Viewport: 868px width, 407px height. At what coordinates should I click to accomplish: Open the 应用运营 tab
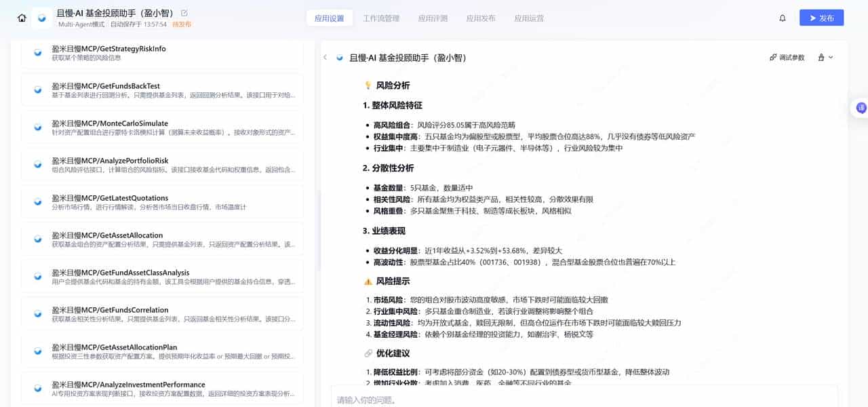coord(529,18)
